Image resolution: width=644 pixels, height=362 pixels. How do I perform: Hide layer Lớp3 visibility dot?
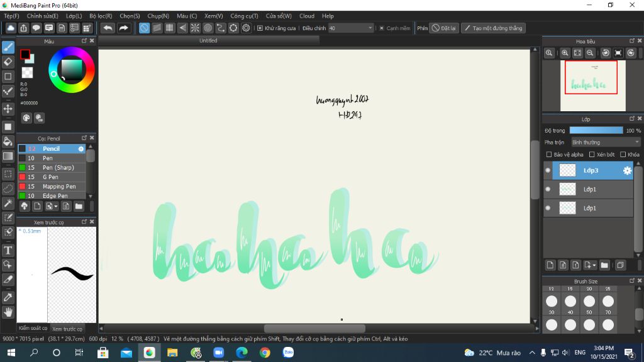coord(548,170)
